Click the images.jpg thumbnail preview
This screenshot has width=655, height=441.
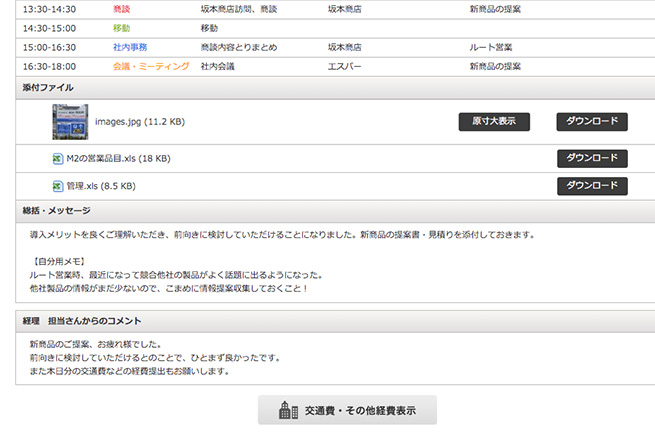pos(70,122)
